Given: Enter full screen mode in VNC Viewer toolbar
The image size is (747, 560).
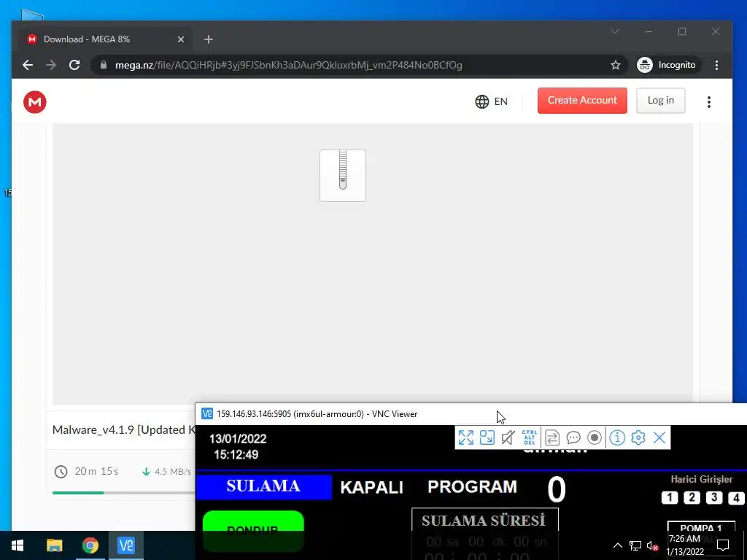Looking at the screenshot, I should 466,437.
